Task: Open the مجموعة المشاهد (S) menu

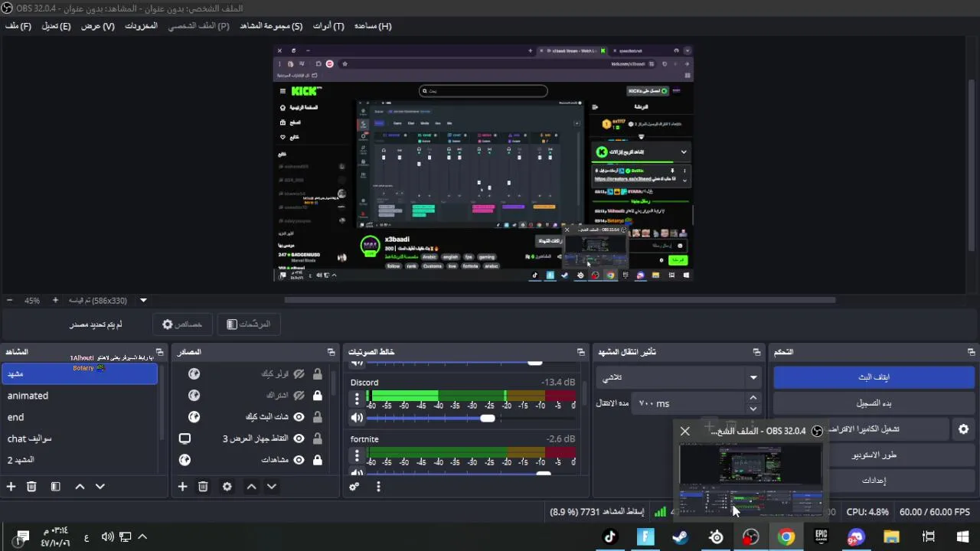Action: (x=271, y=26)
